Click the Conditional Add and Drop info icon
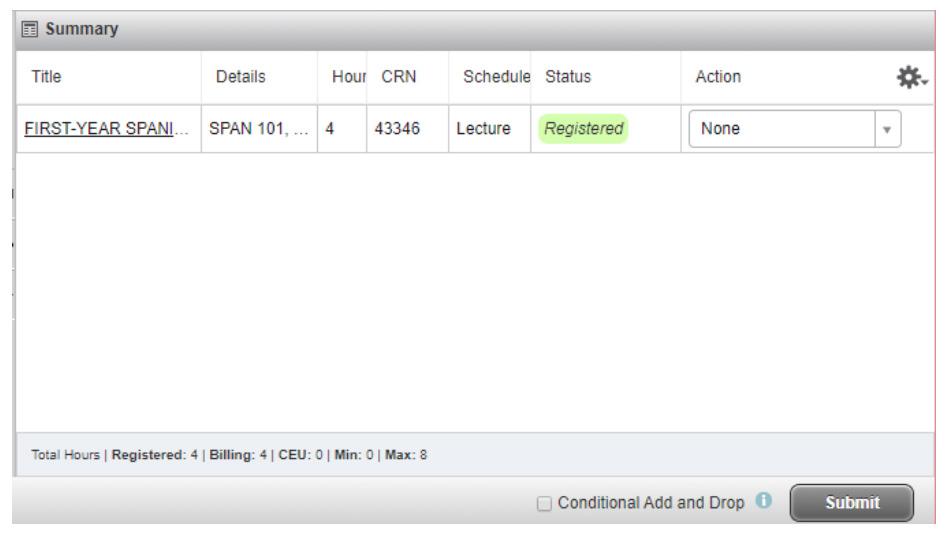This screenshot has height=536, width=946. coord(763,501)
